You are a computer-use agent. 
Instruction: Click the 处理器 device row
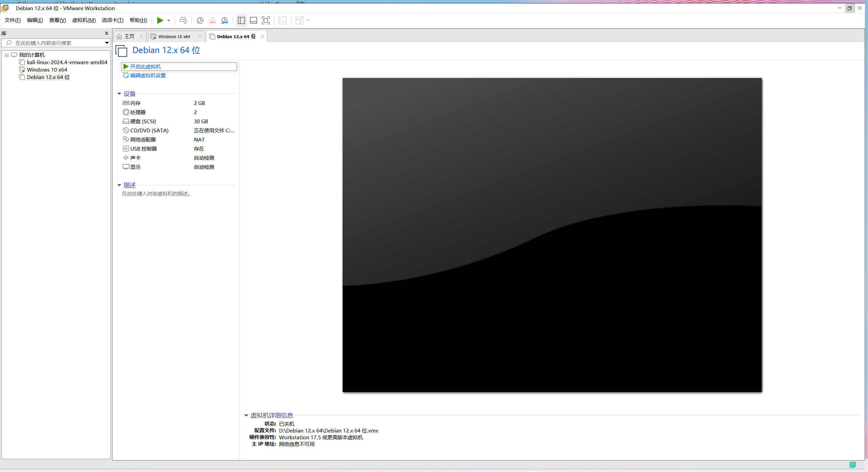[x=179, y=112]
